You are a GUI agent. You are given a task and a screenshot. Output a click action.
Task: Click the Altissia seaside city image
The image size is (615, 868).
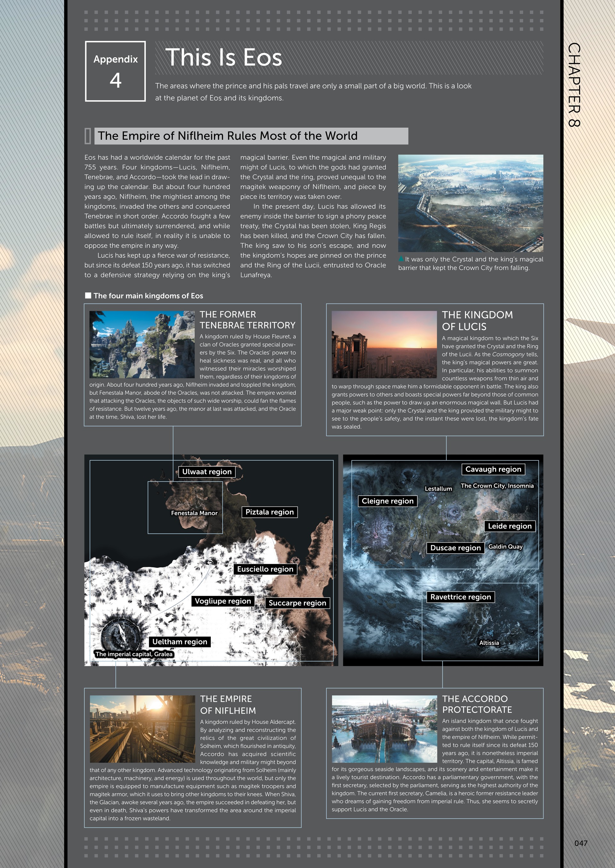pos(384,729)
